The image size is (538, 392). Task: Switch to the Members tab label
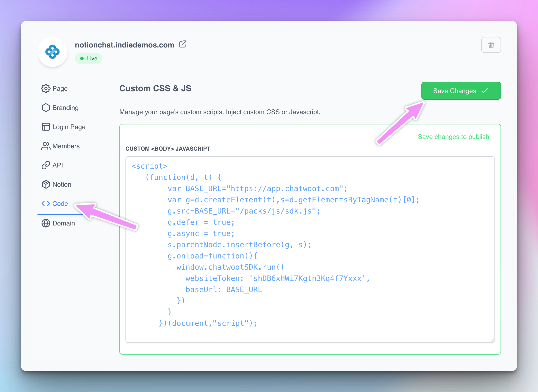(x=66, y=146)
